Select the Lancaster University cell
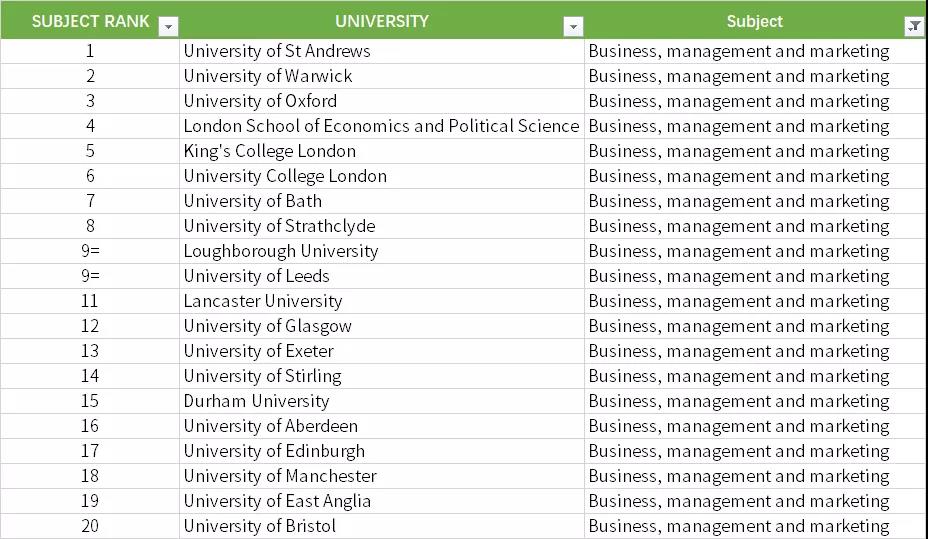This screenshot has width=928, height=539. tap(263, 301)
